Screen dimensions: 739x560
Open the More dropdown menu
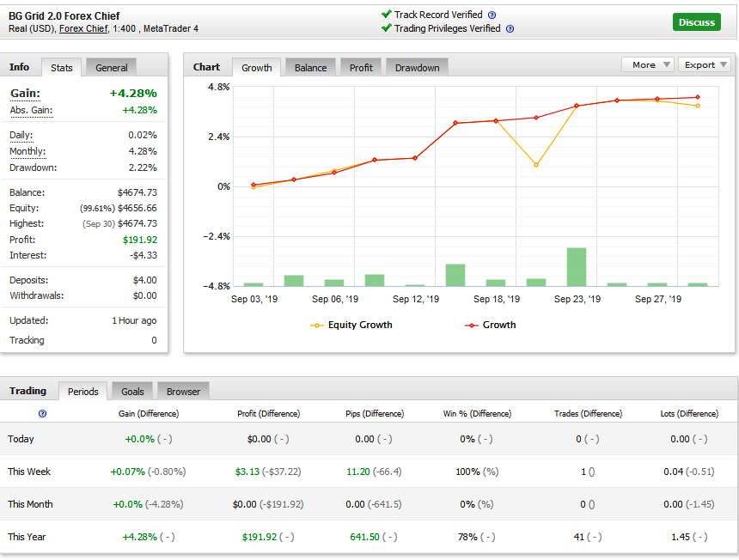point(648,64)
